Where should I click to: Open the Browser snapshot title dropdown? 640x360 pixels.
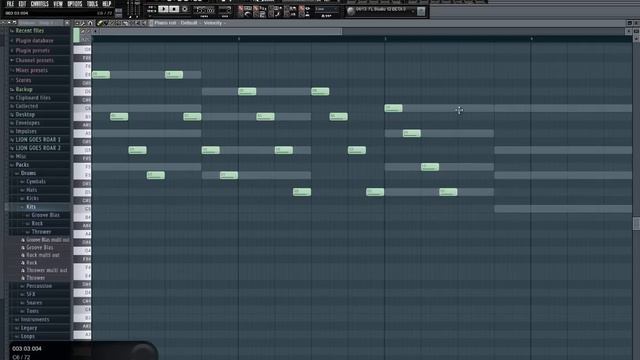click(x=39, y=23)
